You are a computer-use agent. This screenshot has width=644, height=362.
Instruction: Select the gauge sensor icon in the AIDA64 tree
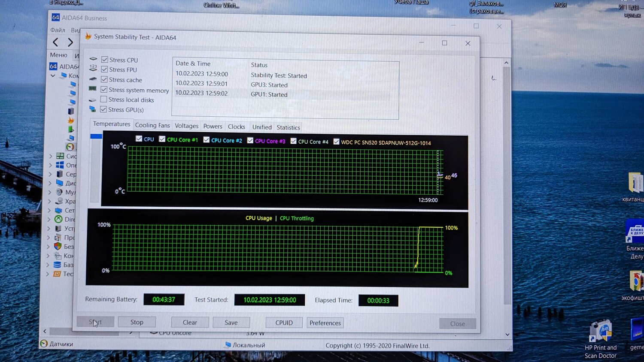click(70, 147)
